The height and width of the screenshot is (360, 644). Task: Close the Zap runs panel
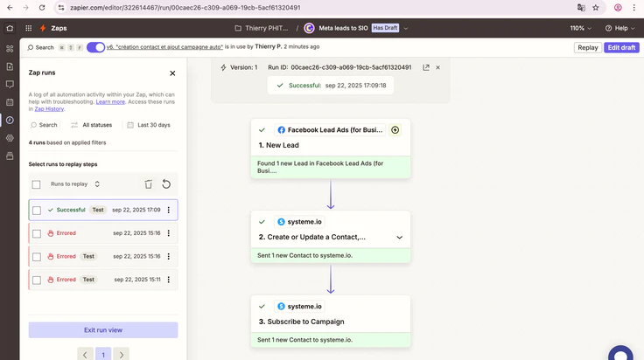click(172, 73)
